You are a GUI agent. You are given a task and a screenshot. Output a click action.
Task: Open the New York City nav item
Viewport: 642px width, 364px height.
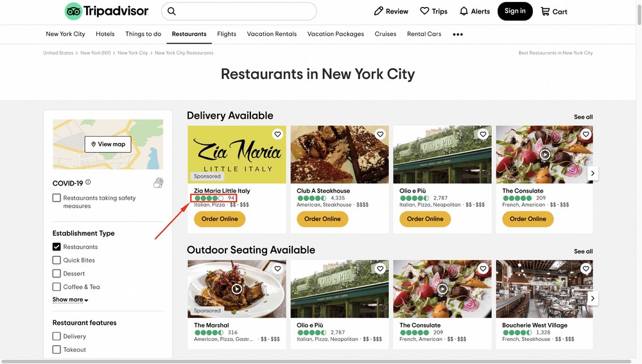65,34
